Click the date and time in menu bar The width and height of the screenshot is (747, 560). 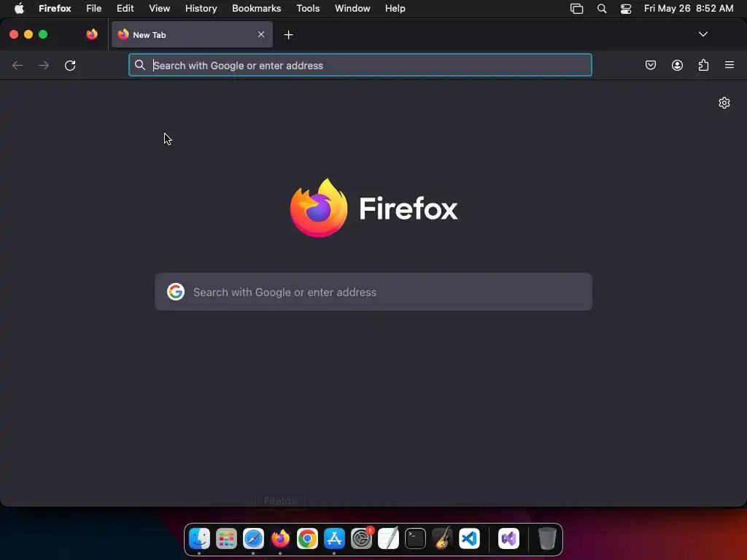689,9
